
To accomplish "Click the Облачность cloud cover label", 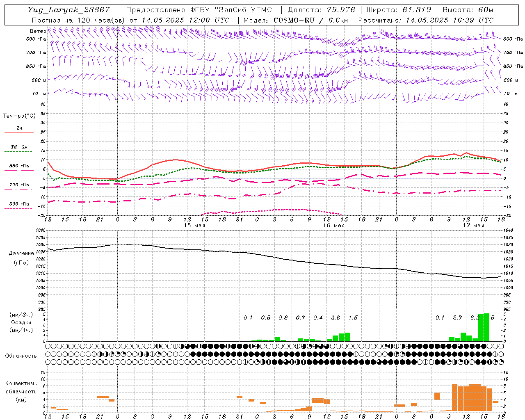I will pyautogui.click(x=21, y=356).
